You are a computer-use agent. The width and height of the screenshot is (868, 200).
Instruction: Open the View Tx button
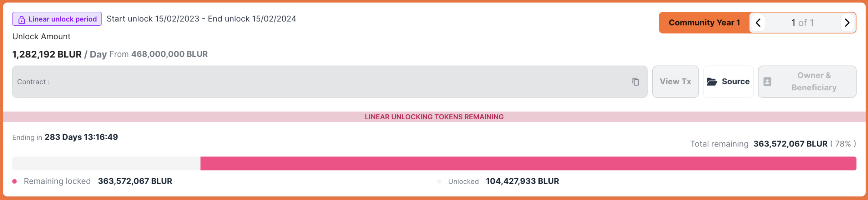click(675, 82)
